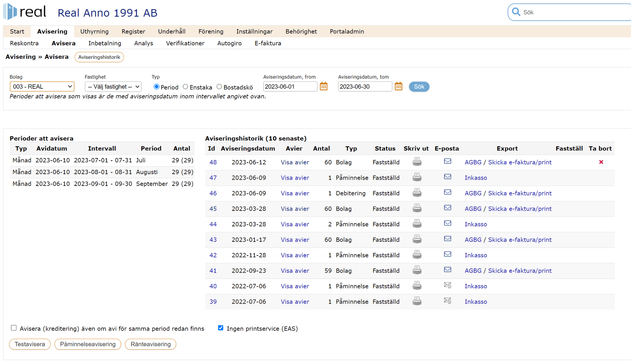631x364 pixels.
Task: Email avisering 47 via envelope icon
Action: click(x=447, y=177)
